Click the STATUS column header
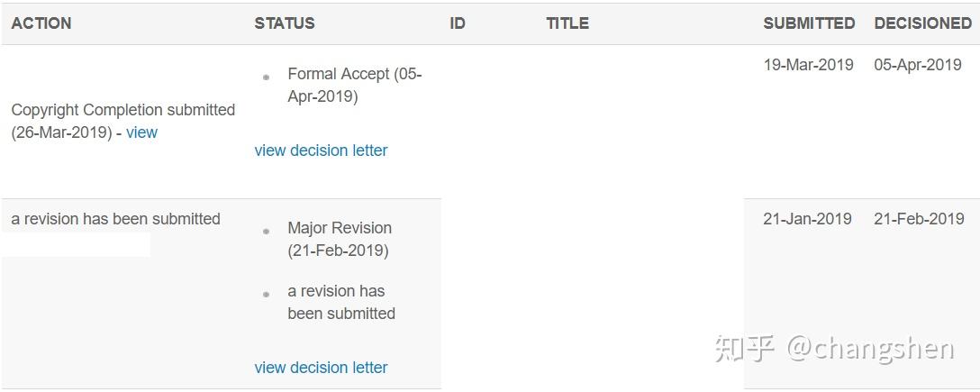 coord(285,23)
